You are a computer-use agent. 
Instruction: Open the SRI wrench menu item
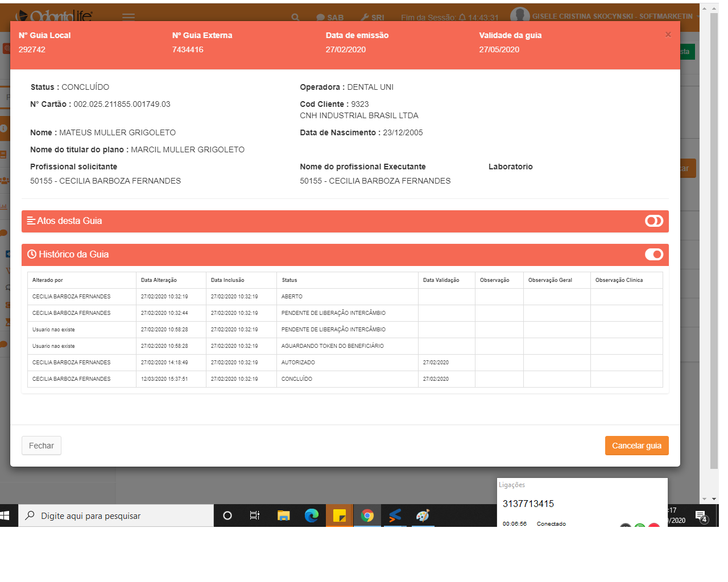point(373,18)
